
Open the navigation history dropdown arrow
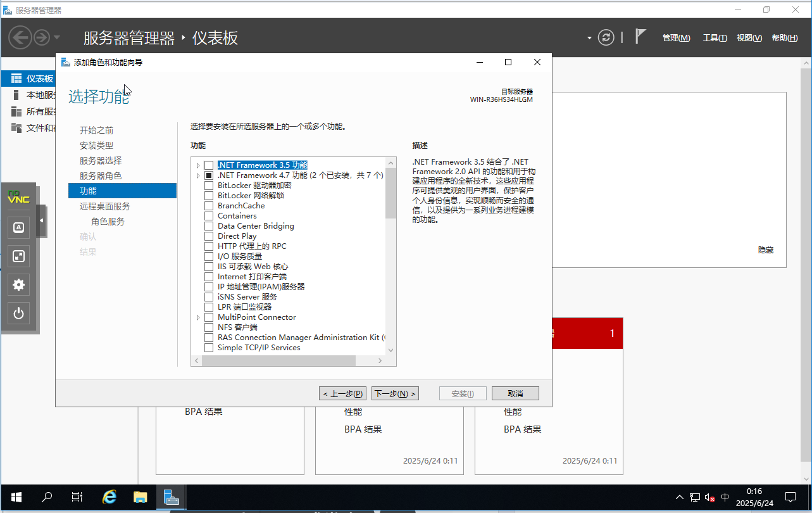[x=57, y=38]
